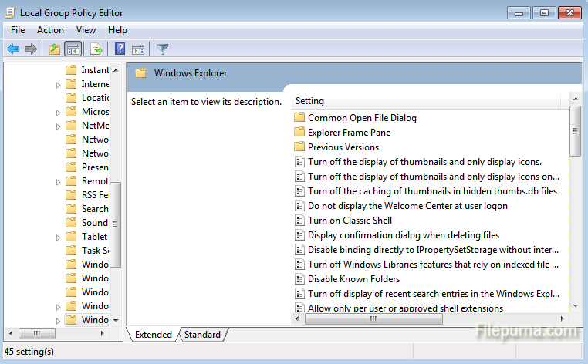The height and width of the screenshot is (364, 588).
Task: Open Help using blue question mark icon
Action: pos(120,49)
